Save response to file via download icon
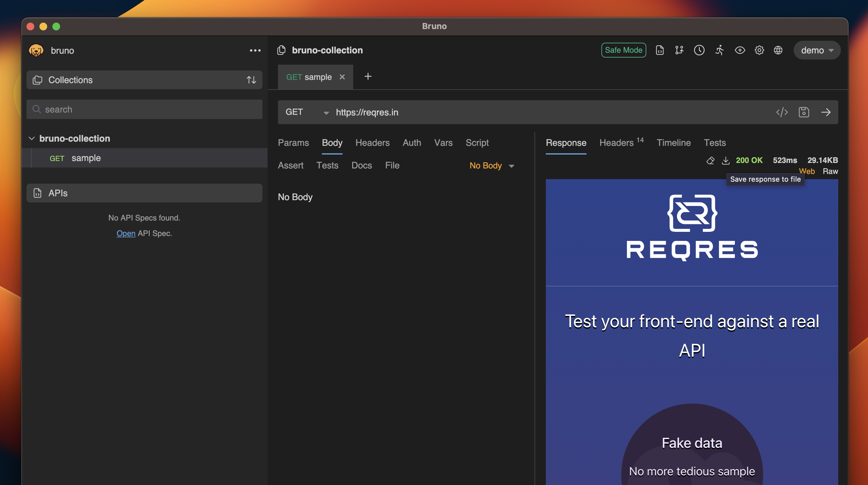The image size is (868, 485). click(726, 160)
